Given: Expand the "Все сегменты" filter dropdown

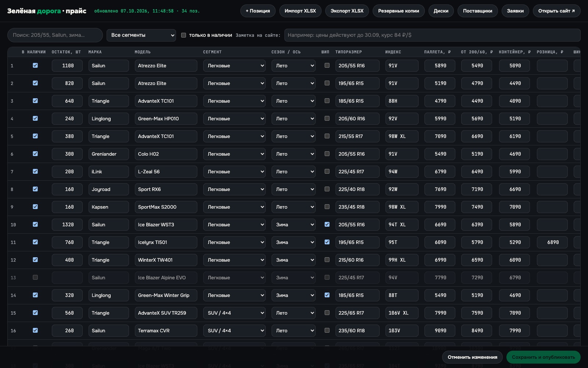Looking at the screenshot, I should (141, 35).
